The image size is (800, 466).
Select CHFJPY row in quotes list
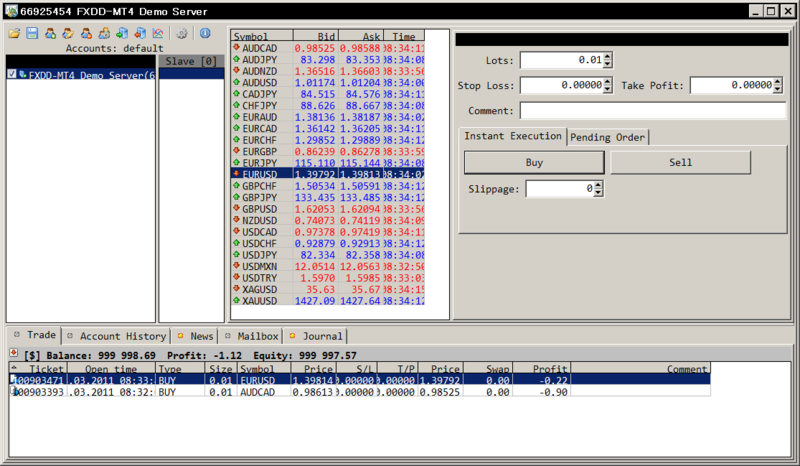pos(328,105)
